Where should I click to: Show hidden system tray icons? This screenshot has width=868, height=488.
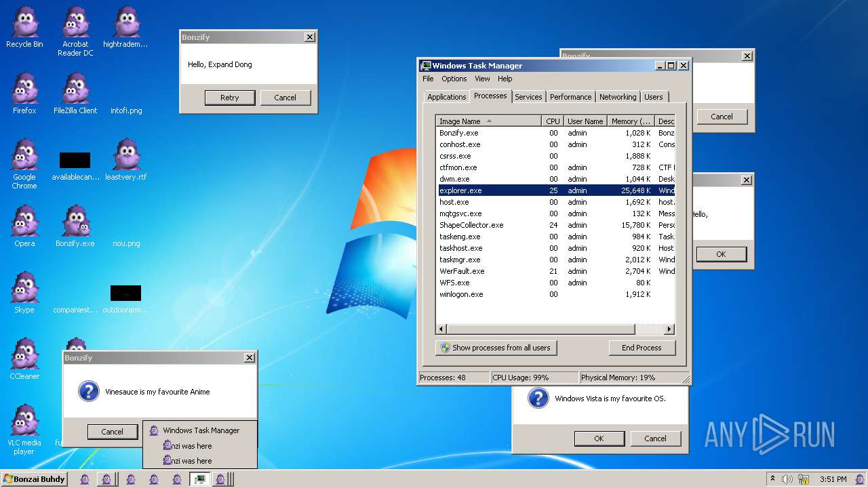coord(772,479)
